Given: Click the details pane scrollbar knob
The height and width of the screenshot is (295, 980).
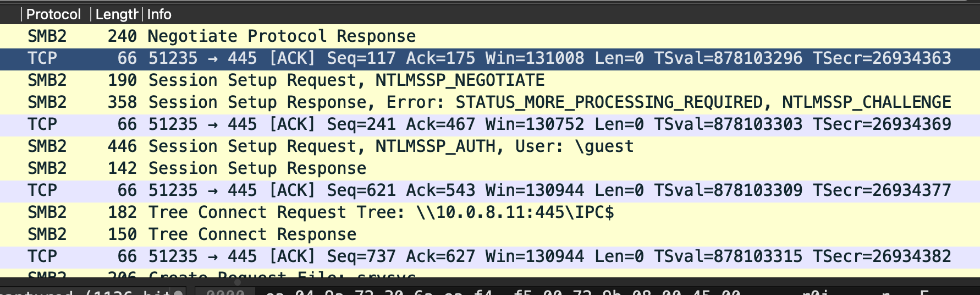Looking at the screenshot, I should (178, 292).
